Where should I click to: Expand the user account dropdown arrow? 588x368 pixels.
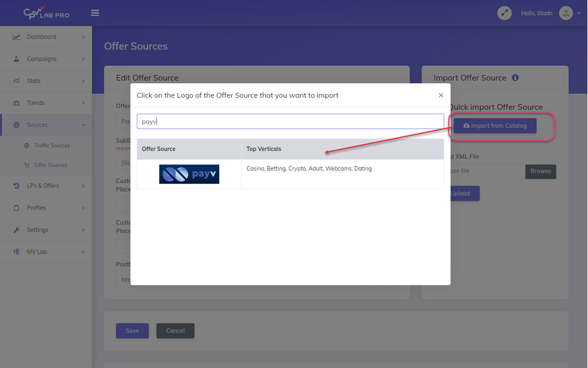(579, 13)
